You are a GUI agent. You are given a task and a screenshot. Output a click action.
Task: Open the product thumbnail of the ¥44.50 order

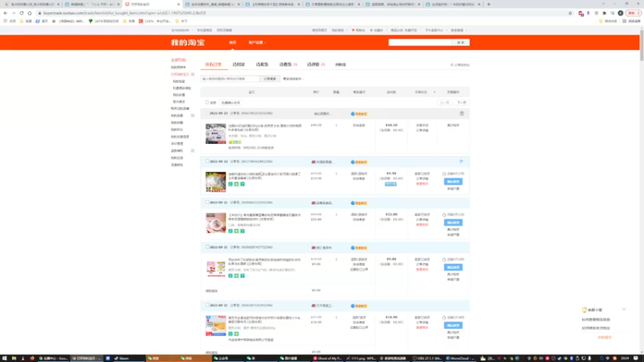coord(216,134)
